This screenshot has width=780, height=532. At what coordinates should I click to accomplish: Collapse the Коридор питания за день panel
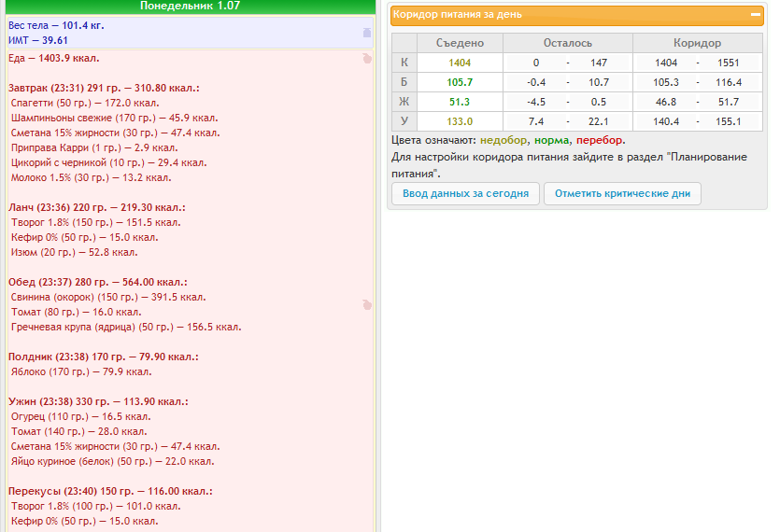pos(755,15)
